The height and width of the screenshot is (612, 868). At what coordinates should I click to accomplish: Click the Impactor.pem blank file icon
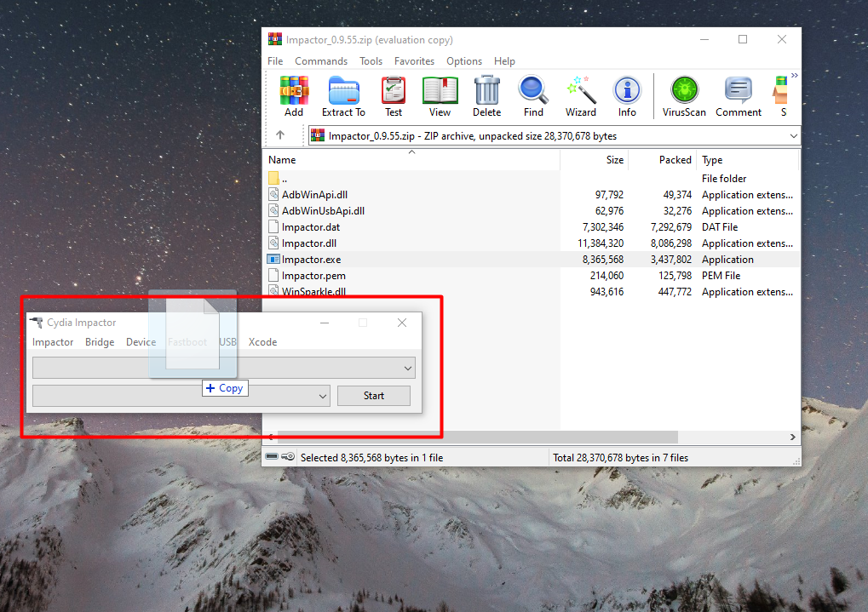coord(273,275)
